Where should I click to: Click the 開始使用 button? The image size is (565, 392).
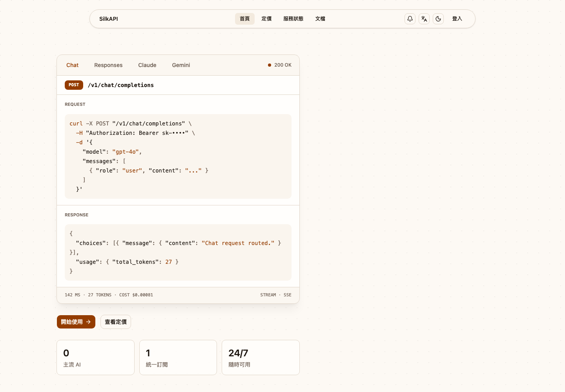[76, 322]
